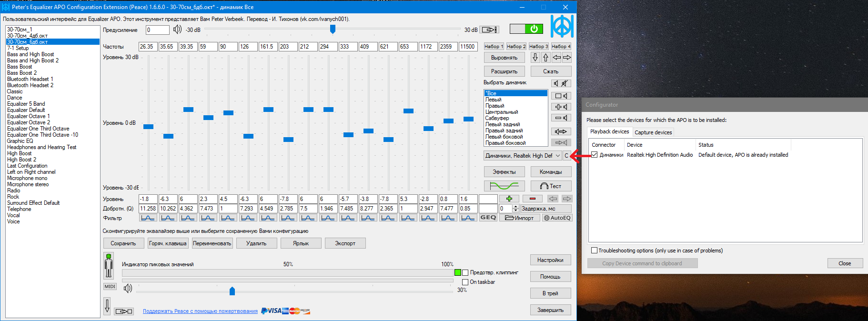
Task: Click filter type icon under 26.35 band
Action: coord(148,218)
